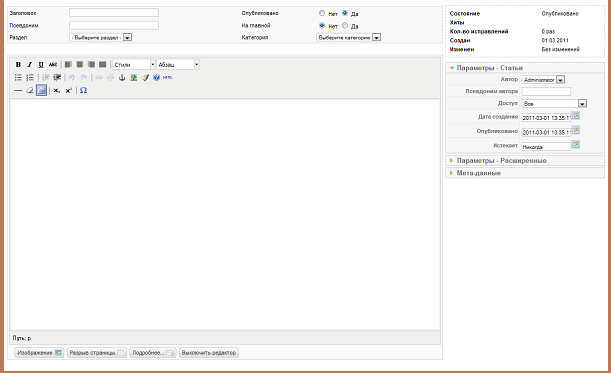Set На главной to Да
The height and width of the screenshot is (373, 611).
345,25
